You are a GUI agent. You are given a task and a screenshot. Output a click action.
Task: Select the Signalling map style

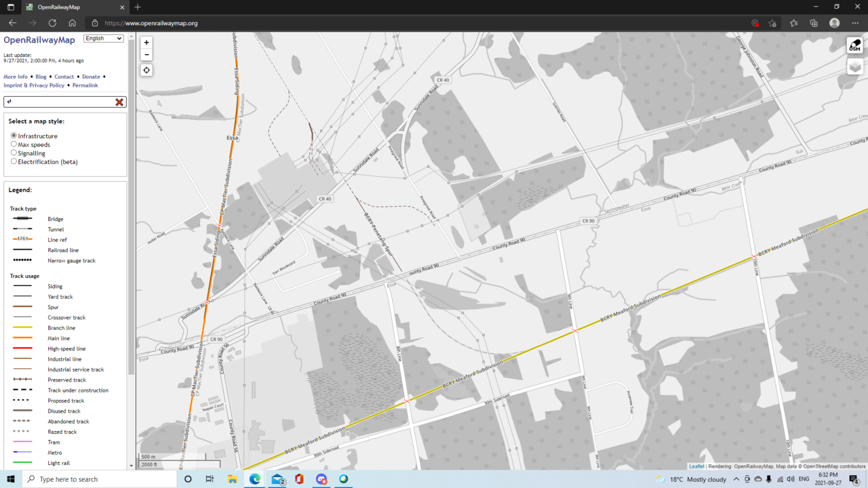[x=14, y=153]
